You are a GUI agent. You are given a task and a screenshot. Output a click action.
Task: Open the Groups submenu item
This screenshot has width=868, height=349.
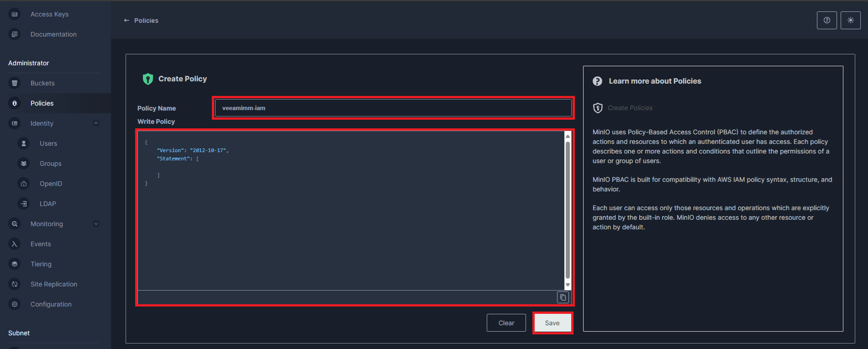tap(51, 164)
